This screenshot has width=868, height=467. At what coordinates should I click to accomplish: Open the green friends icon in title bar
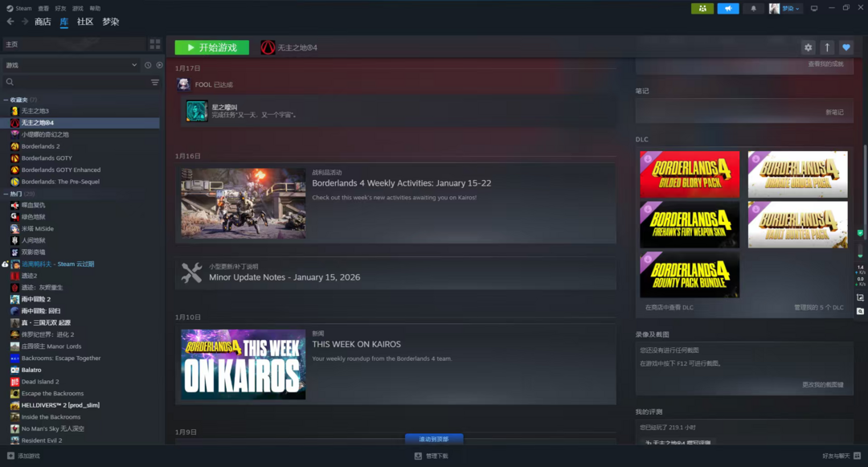tap(702, 8)
